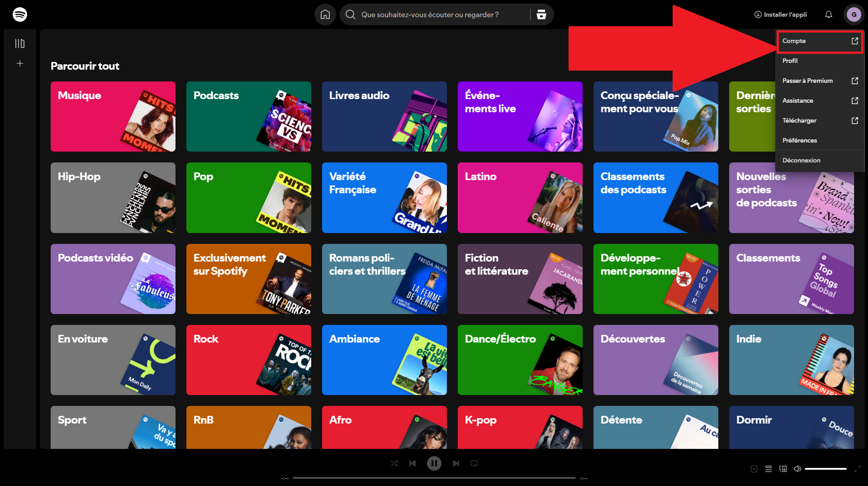Select Profil in the menu
Screen dimensions: 868x486
click(819, 61)
